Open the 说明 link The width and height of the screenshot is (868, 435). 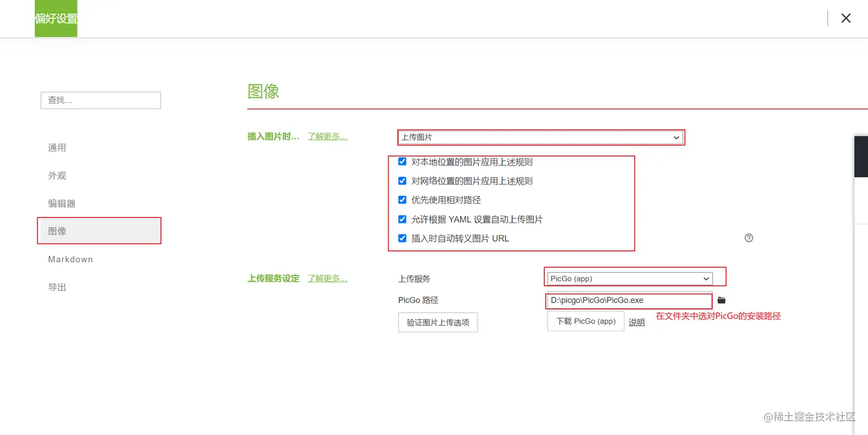(x=637, y=323)
